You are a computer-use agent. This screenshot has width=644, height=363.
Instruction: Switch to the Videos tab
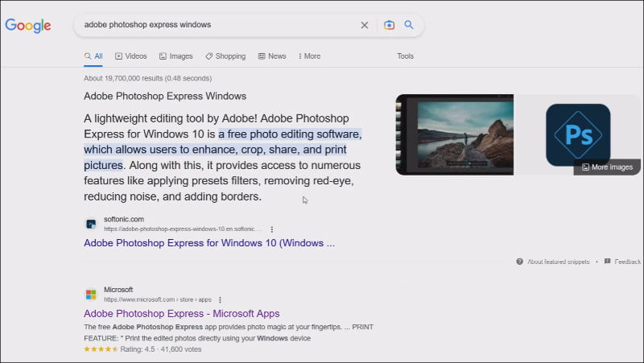[x=131, y=56]
